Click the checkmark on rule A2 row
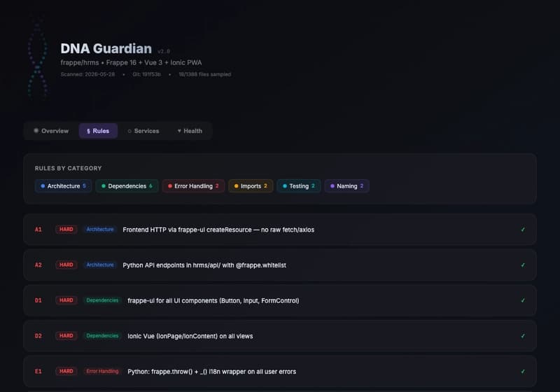Viewport: 560px width, 392px height. tap(523, 265)
